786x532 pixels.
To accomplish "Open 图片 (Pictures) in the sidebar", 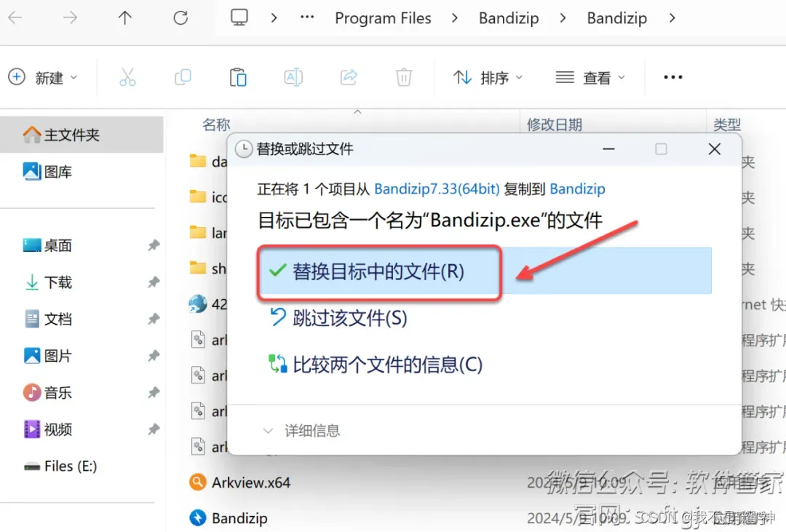I will click(x=47, y=356).
